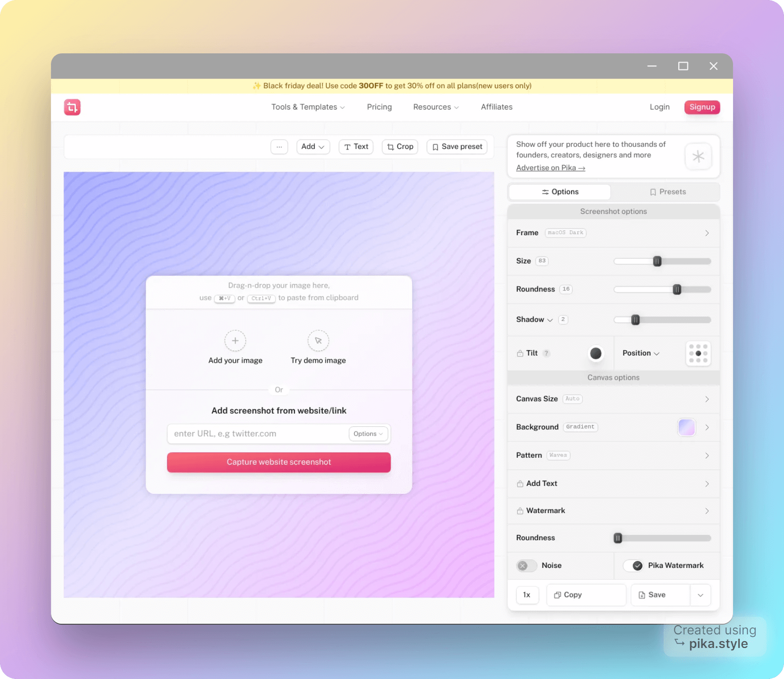This screenshot has height=679, width=784.
Task: Click the Tilt round knob control
Action: [x=596, y=353]
